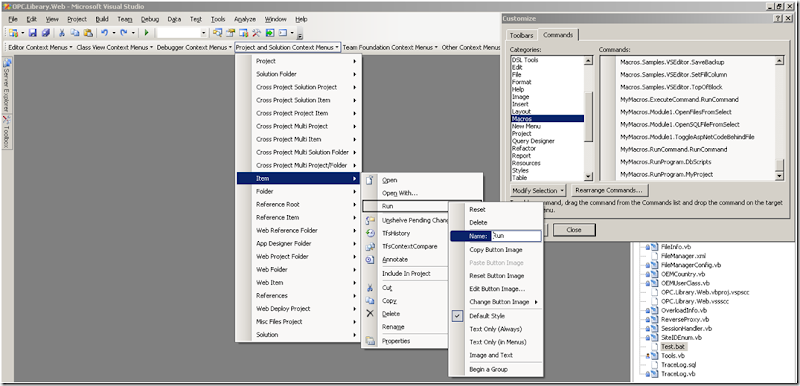Screen dimensions: 800x386
Task: Open the Toolbar Options overflow arrow
Action: point(300,35)
